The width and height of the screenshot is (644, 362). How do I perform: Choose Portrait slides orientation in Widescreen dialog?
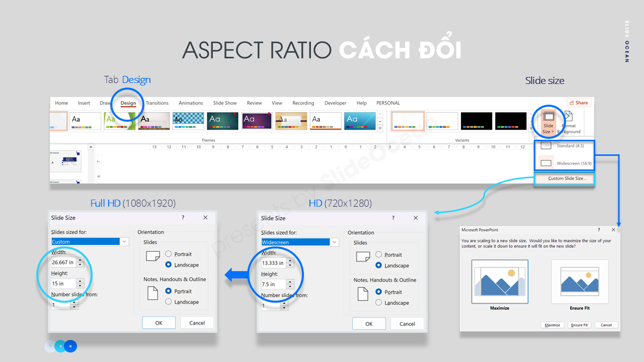(x=379, y=255)
